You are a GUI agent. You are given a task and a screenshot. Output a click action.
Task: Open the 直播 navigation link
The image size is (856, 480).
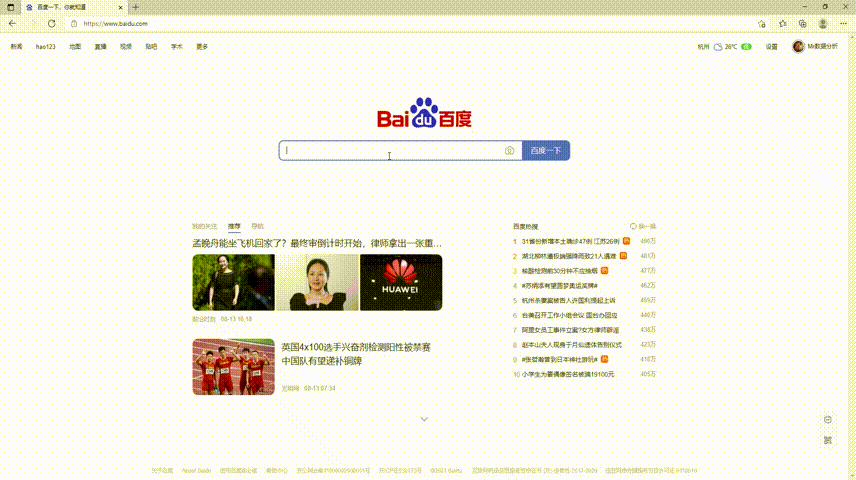click(100, 47)
